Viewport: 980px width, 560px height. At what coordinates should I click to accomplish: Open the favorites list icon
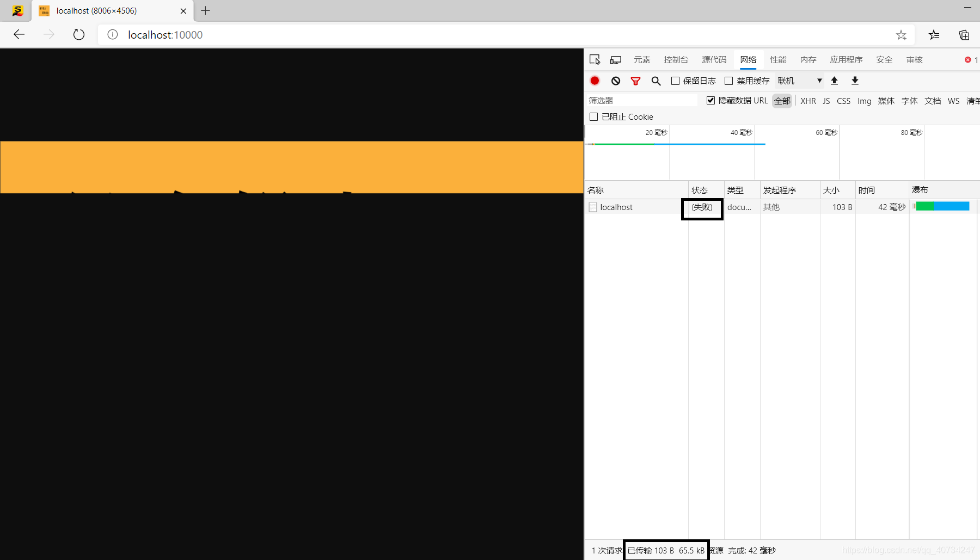point(934,35)
